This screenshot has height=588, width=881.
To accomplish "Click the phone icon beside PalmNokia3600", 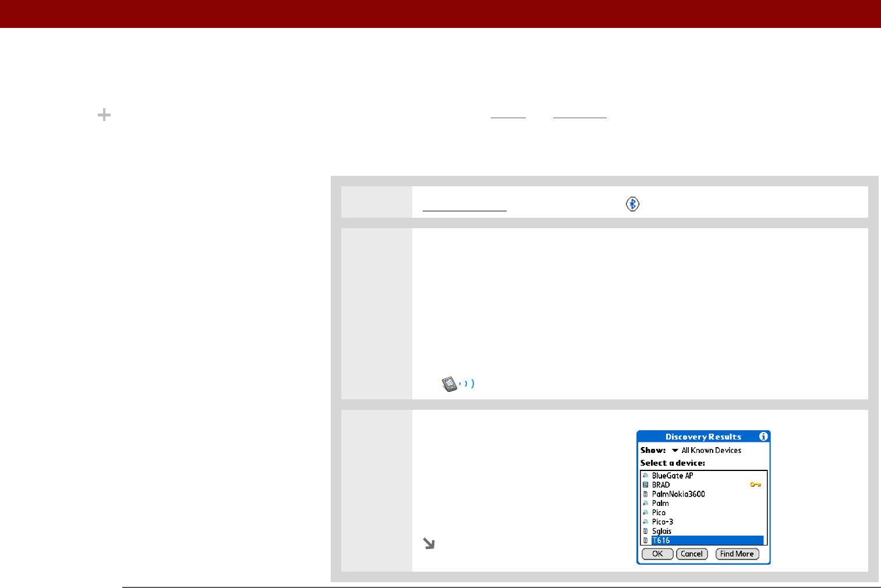I will (645, 494).
